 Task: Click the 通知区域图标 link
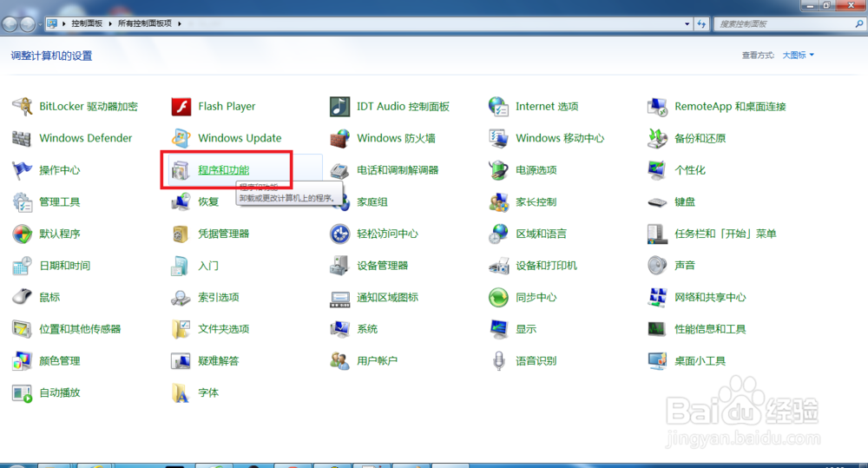click(x=387, y=298)
